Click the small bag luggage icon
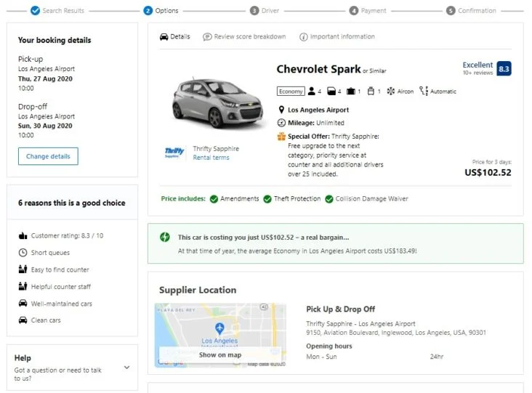 (x=371, y=91)
